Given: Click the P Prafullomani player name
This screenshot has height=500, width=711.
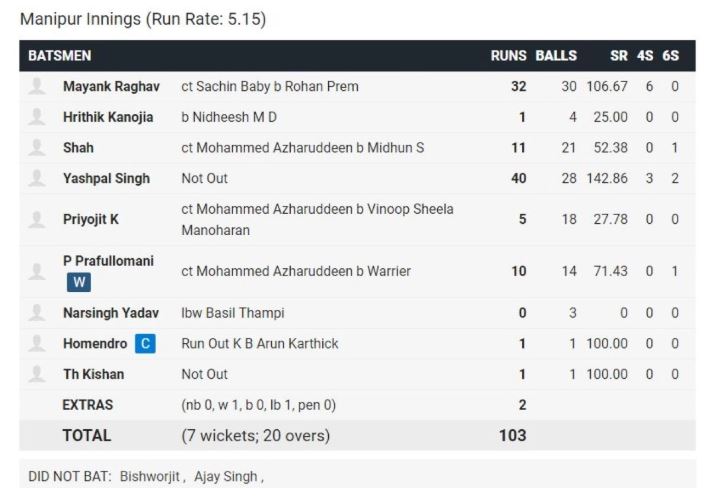Looking at the screenshot, I should click(108, 261).
